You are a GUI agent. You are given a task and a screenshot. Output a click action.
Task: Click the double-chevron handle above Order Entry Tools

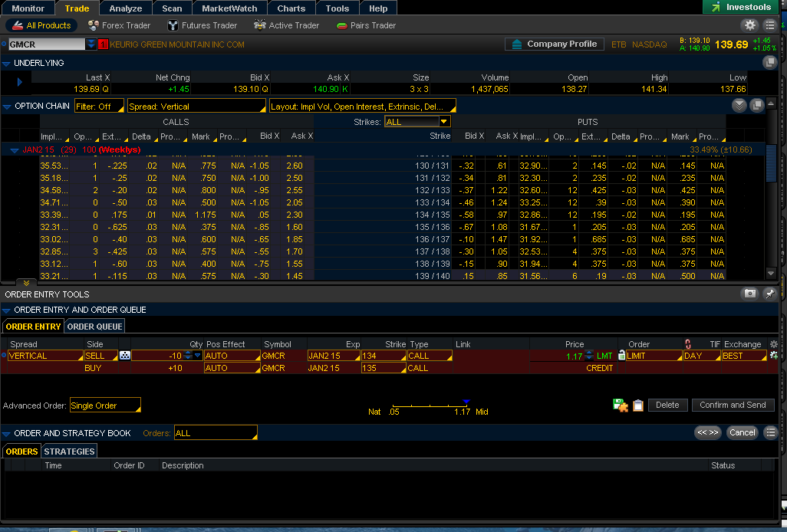click(x=26, y=283)
